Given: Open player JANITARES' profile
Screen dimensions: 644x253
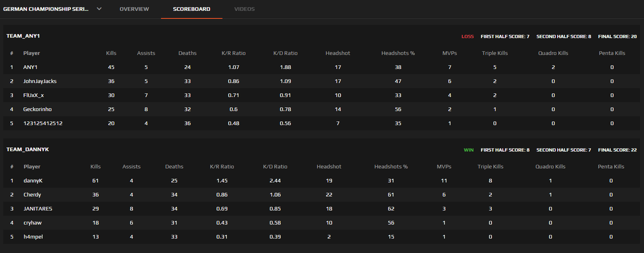Looking at the screenshot, I should coord(38,209).
